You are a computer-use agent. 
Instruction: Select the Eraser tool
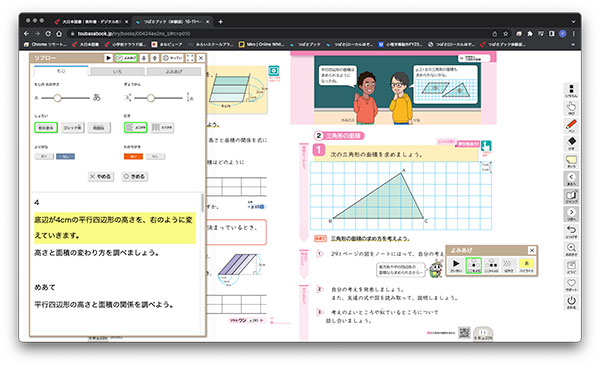click(571, 143)
